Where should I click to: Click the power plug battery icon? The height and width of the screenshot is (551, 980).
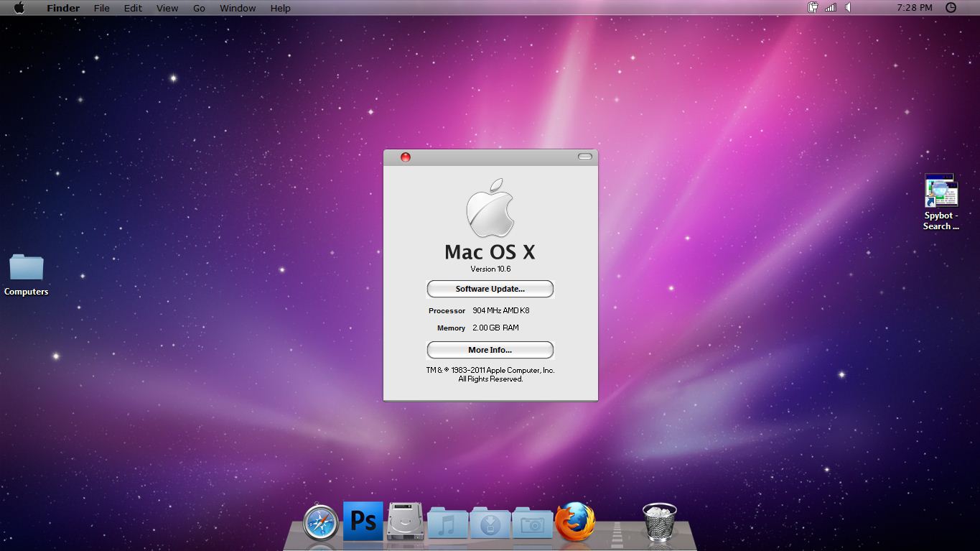click(813, 8)
